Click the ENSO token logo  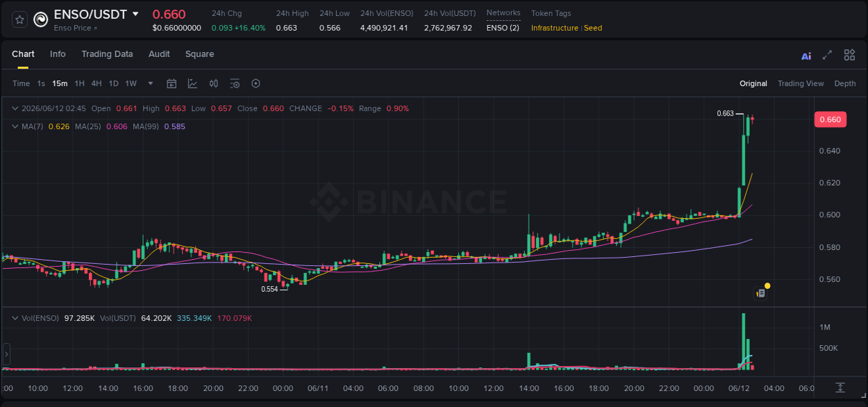click(41, 20)
